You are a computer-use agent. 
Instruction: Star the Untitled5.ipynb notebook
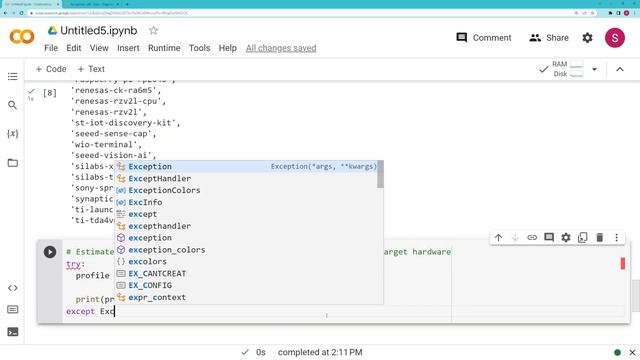(x=153, y=30)
